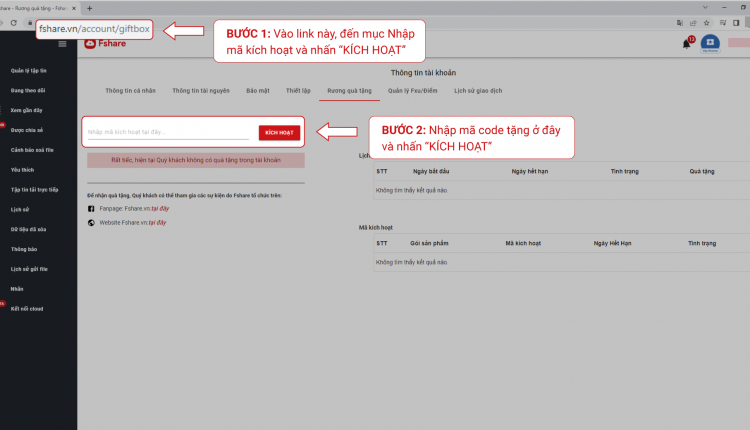Open Lịch sử giao dịch tab
The height and width of the screenshot is (430, 750).
pos(478,90)
